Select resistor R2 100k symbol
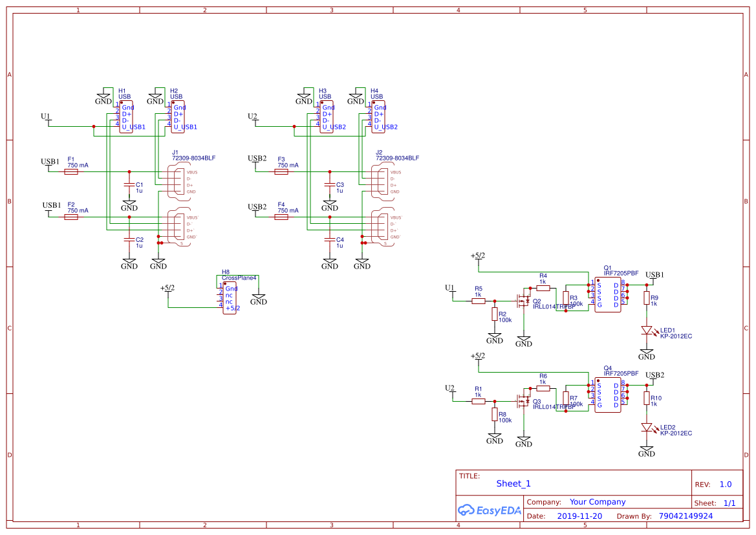 pyautogui.click(x=495, y=314)
